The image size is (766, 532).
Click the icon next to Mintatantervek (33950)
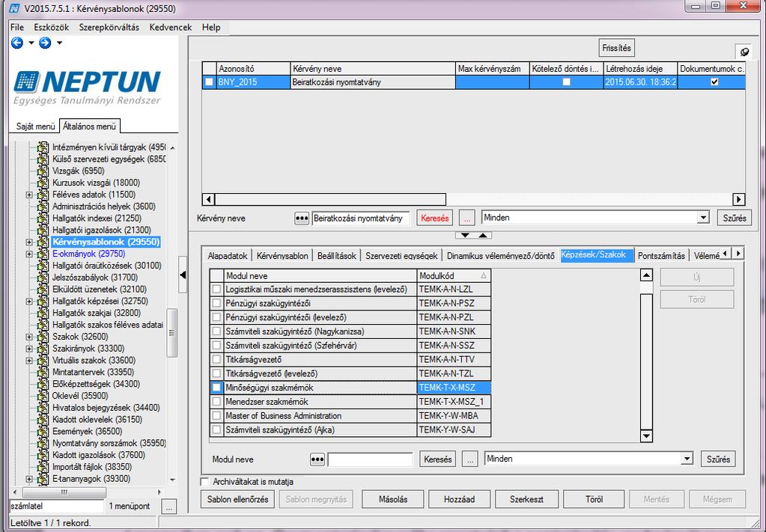pyautogui.click(x=43, y=372)
